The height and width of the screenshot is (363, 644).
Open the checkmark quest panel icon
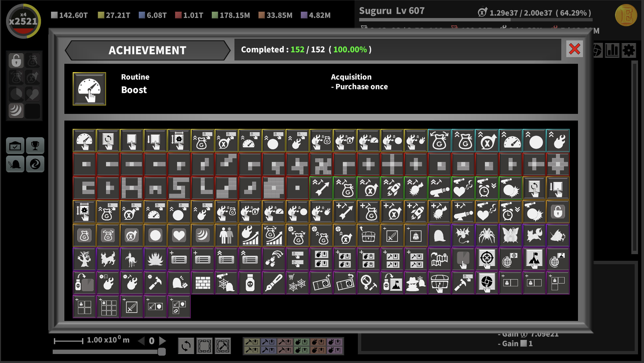(x=15, y=146)
